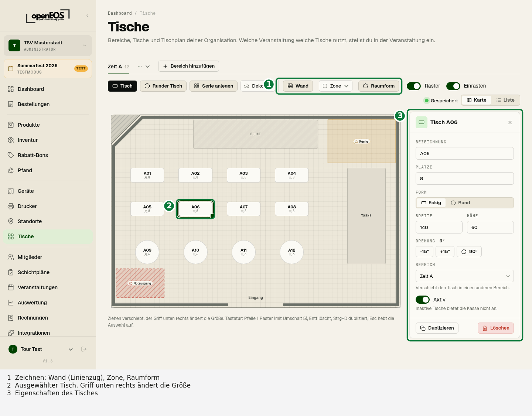Select the Rund table shape
The image size is (532, 416).
[x=460, y=203]
